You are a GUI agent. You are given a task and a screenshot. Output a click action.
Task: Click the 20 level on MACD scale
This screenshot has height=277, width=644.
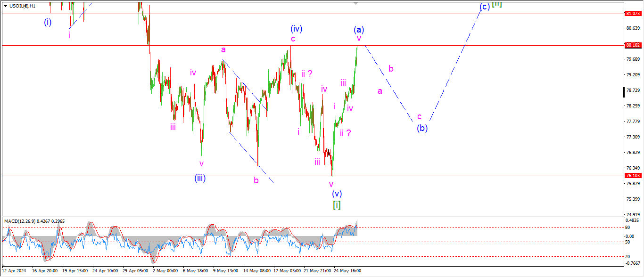[628, 256]
